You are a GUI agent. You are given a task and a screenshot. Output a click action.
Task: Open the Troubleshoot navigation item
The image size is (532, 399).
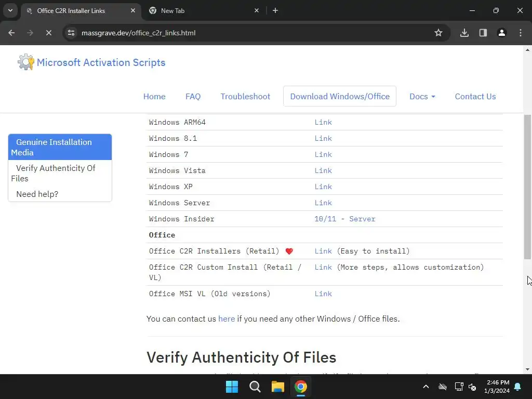click(245, 96)
